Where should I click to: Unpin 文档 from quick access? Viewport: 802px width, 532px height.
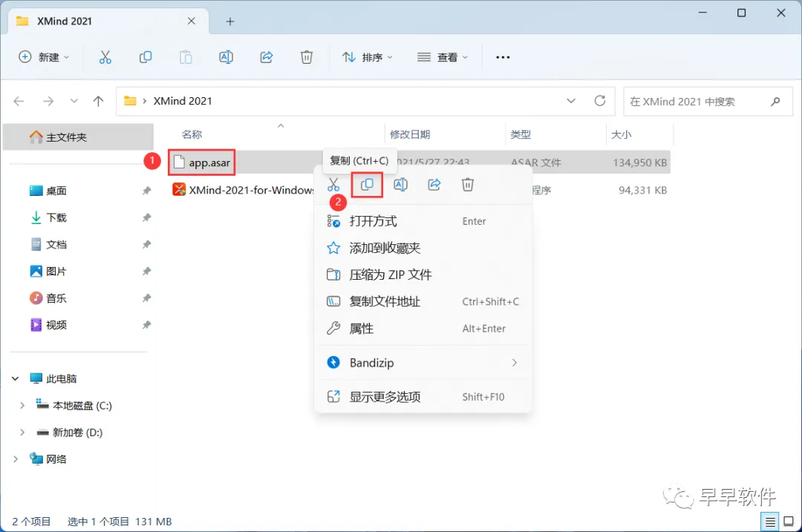tap(147, 244)
